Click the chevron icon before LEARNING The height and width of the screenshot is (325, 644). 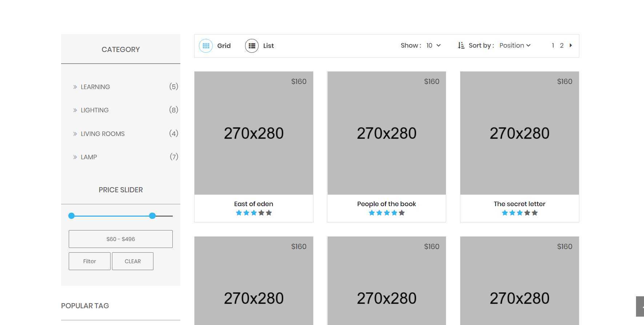(75, 87)
